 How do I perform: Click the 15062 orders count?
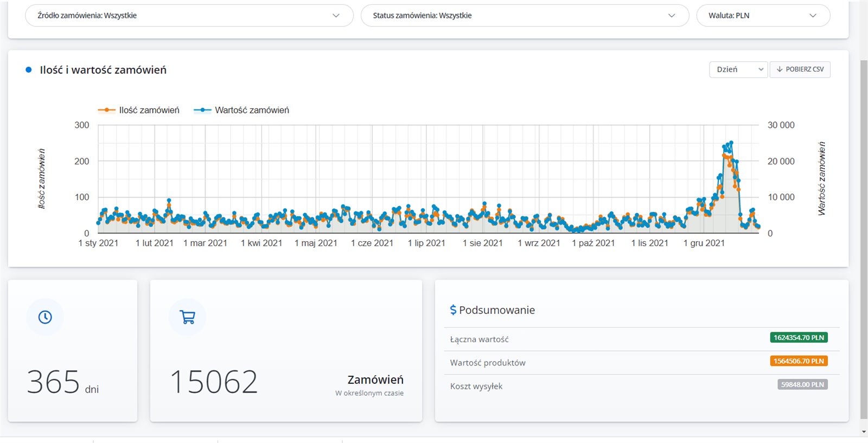coord(214,382)
